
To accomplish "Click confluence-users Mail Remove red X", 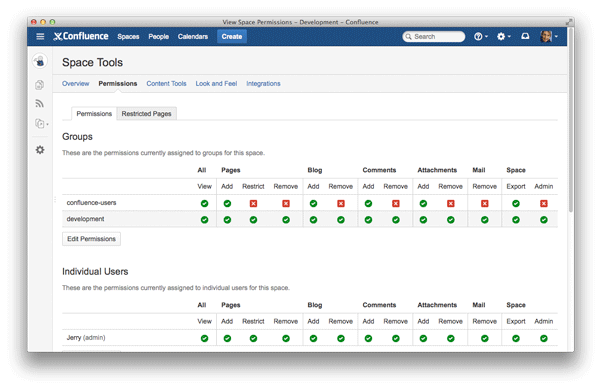I will (485, 204).
